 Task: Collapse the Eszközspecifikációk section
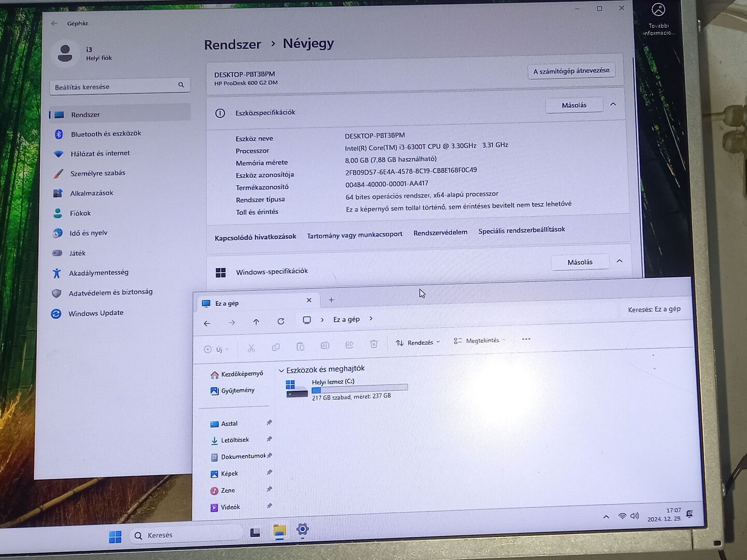613,104
